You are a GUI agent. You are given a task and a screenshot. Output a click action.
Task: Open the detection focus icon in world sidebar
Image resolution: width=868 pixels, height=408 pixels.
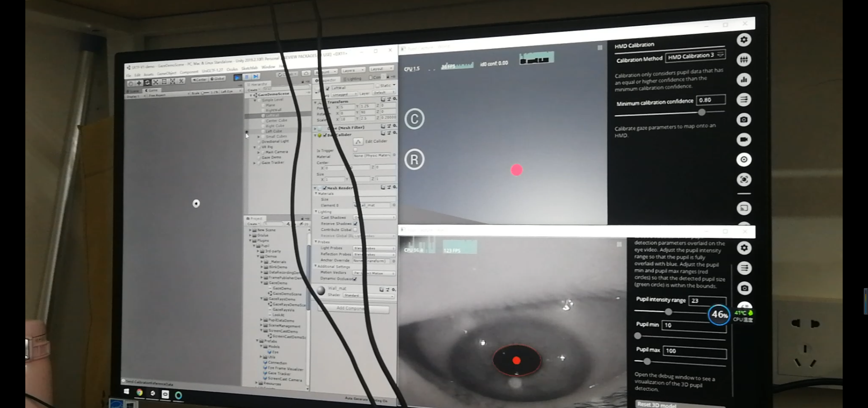(x=744, y=179)
